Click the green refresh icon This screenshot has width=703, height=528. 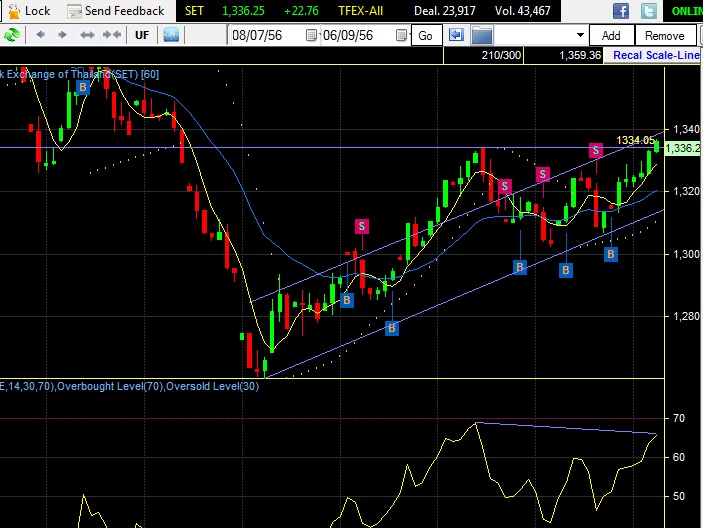pos(12,35)
